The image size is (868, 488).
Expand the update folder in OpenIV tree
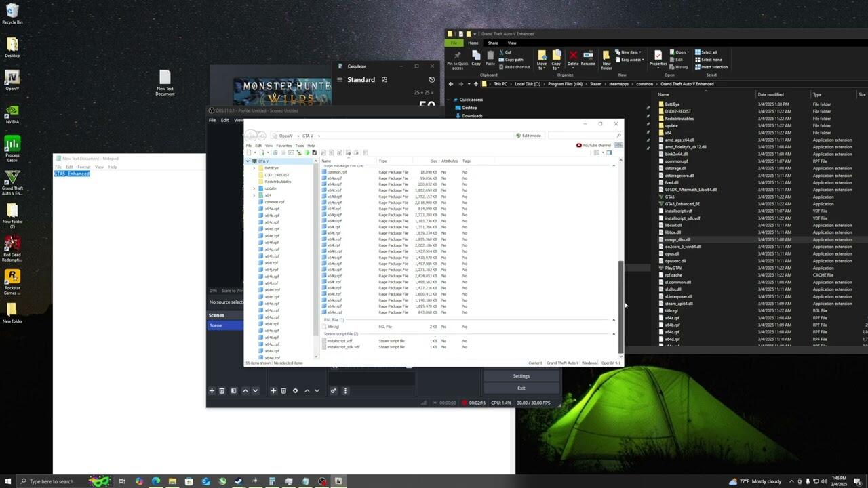(254, 188)
